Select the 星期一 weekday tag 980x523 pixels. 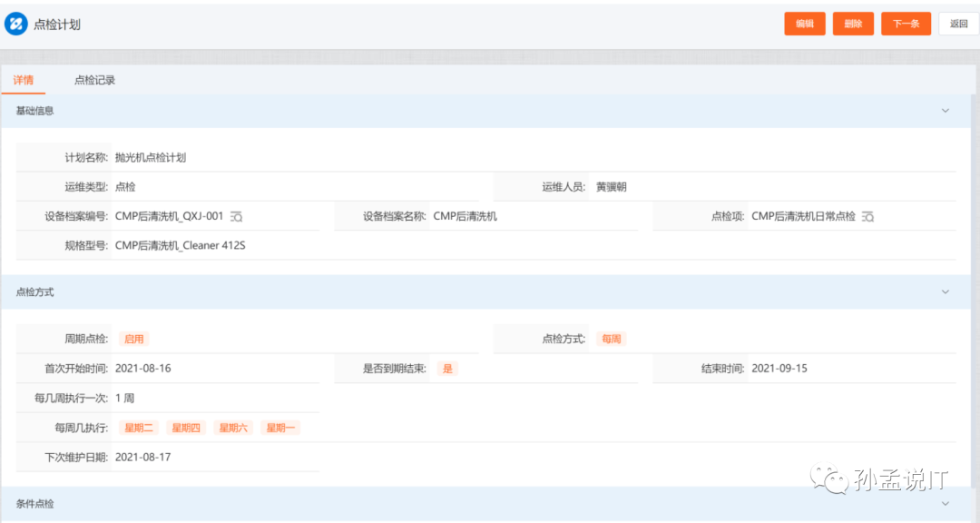click(x=279, y=427)
